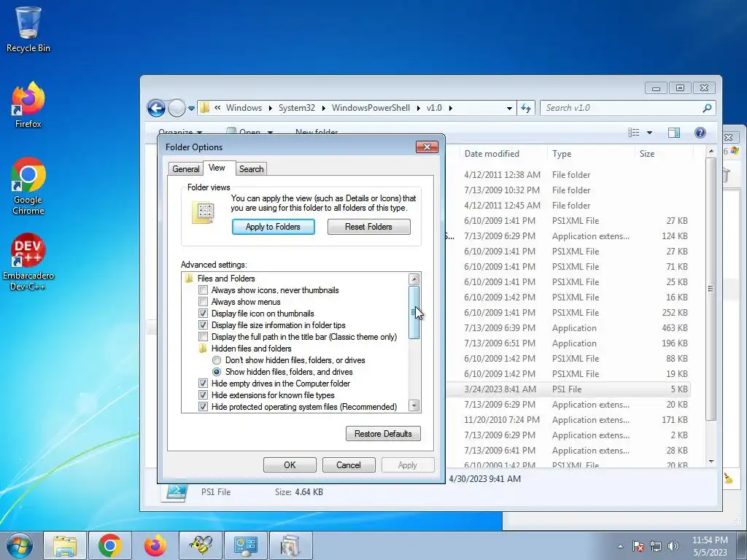Uncheck Hide protected operating system files
This screenshot has width=747, height=560.
point(203,407)
